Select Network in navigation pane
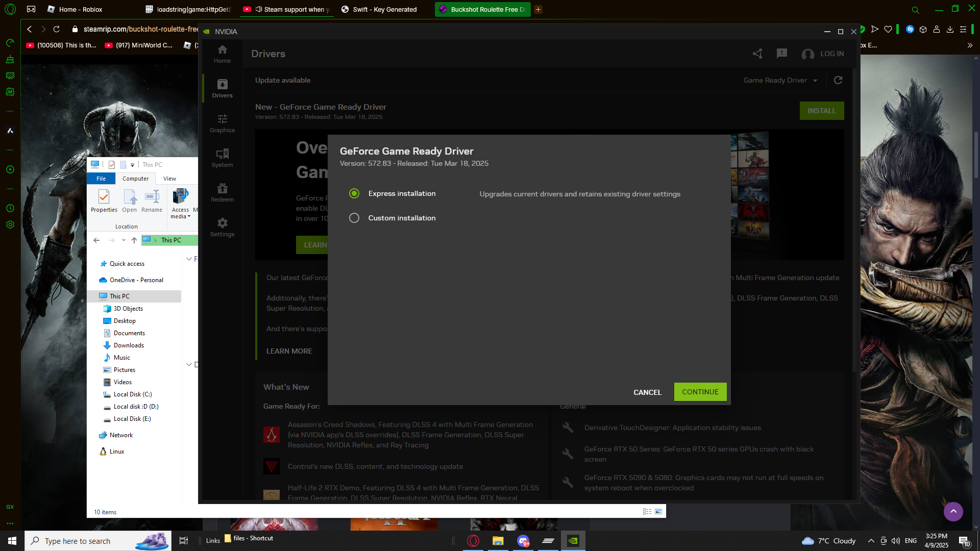This screenshot has width=980, height=551. pyautogui.click(x=121, y=435)
